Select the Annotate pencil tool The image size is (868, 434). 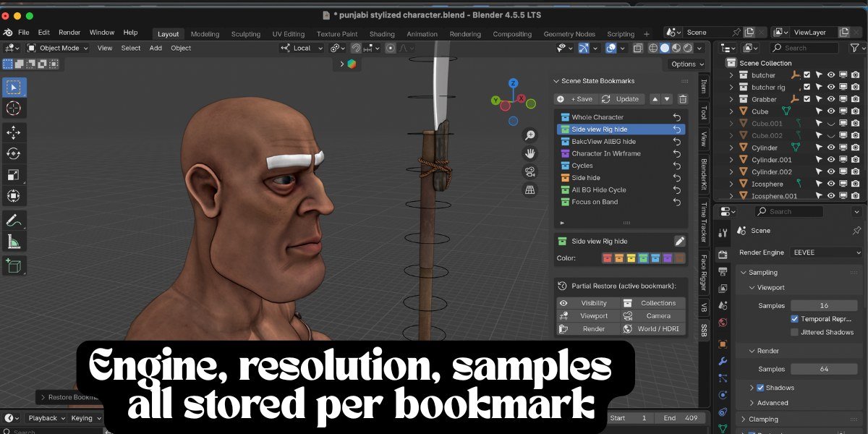coord(14,220)
